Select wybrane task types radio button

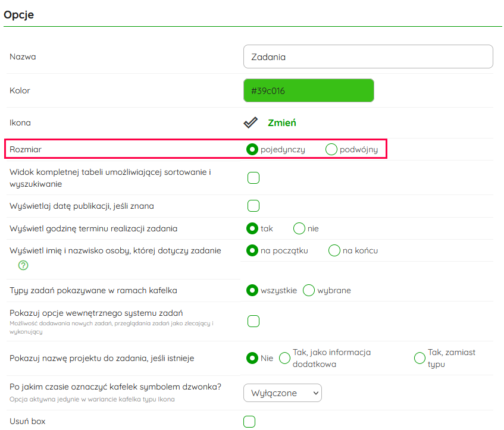click(309, 290)
